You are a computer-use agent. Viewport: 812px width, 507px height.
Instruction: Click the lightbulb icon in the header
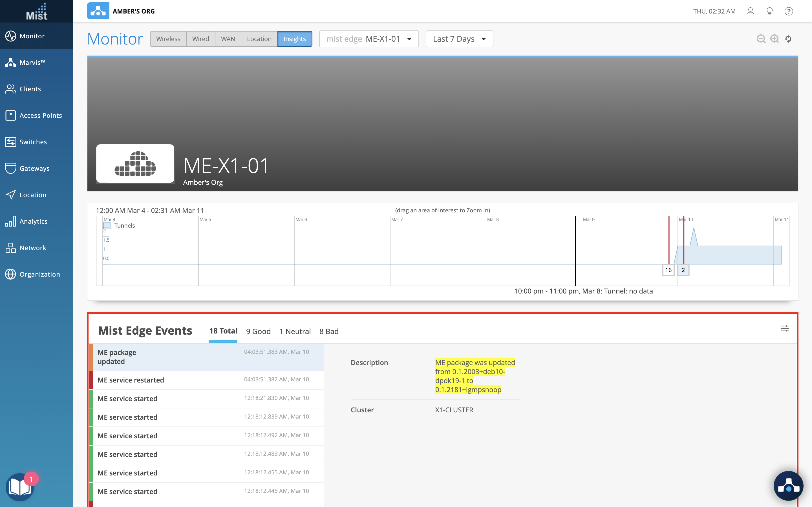(x=770, y=11)
